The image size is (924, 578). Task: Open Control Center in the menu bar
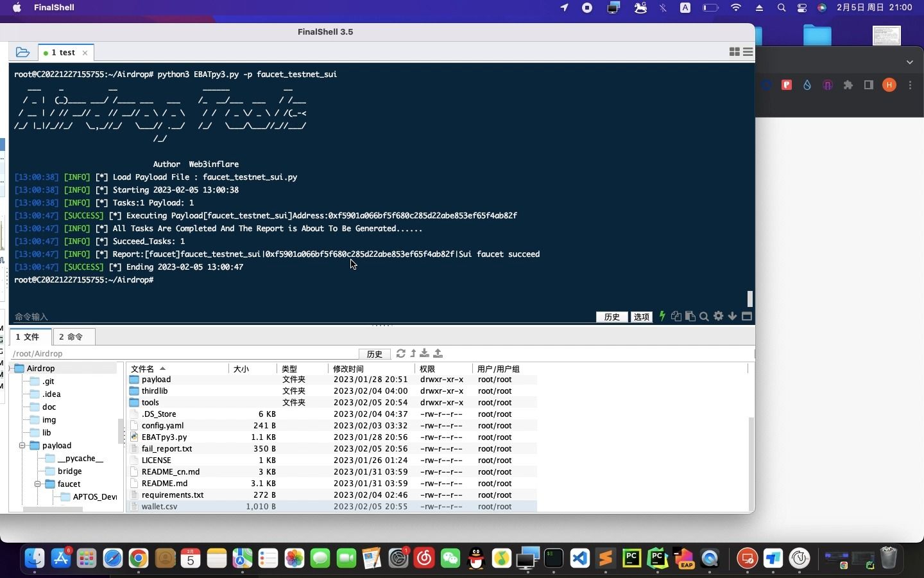point(802,8)
